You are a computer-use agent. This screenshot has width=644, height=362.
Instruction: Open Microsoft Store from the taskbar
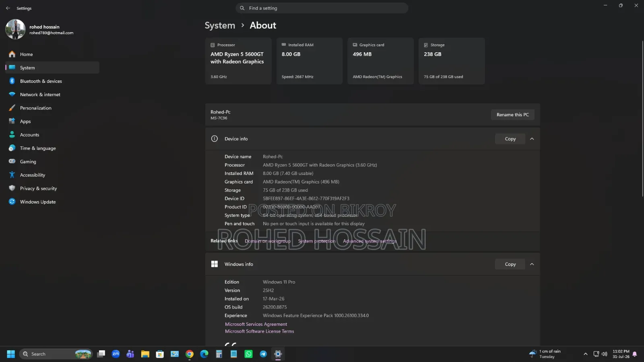click(160, 354)
